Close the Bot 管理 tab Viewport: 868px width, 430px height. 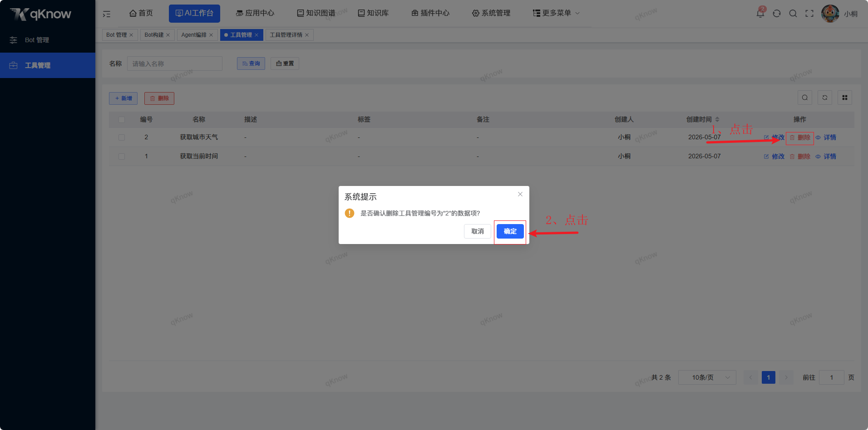coord(131,35)
